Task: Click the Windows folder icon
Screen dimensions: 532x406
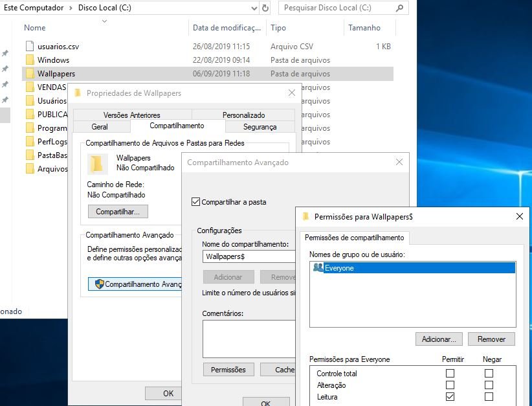Action: [x=30, y=60]
